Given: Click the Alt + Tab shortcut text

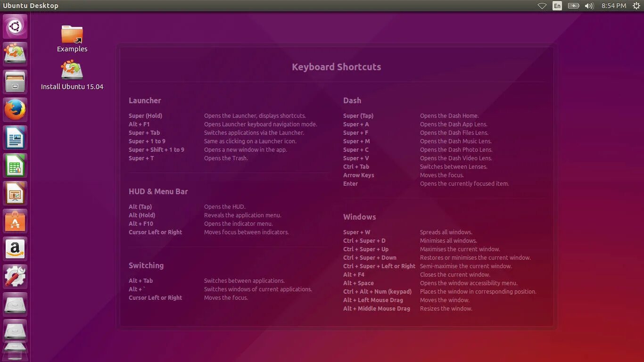Looking at the screenshot, I should pos(141,281).
